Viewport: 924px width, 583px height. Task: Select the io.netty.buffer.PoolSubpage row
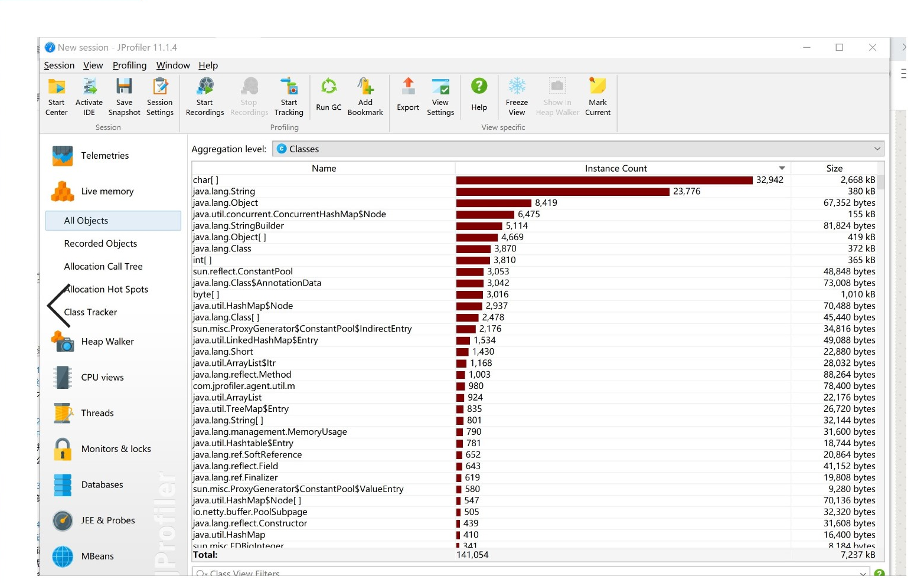click(x=534, y=512)
